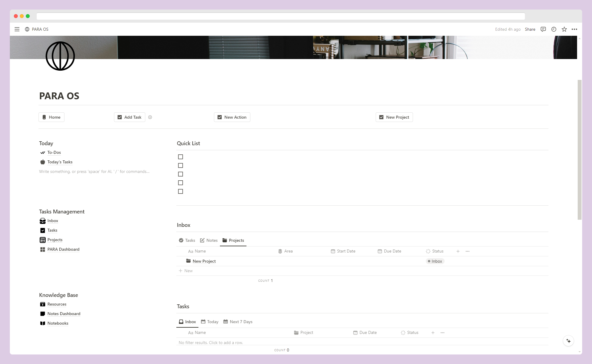Open the comments panel icon
Screen dimensions: 592x364
click(543, 29)
